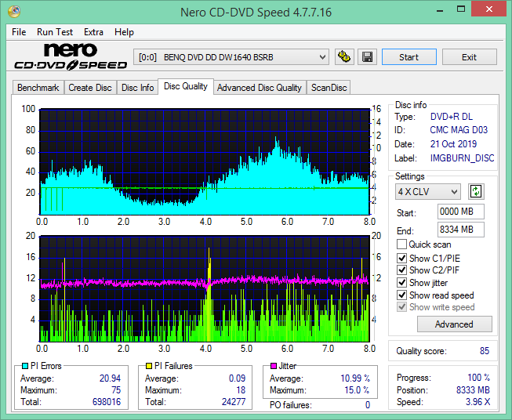The image size is (512, 420).
Task: Click the PI Errors average 20.94
Action: click(x=110, y=378)
